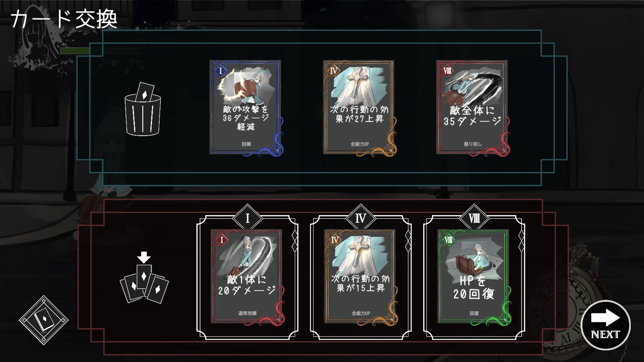Click the trash can discard icon
This screenshot has height=362, width=644.
(143, 109)
